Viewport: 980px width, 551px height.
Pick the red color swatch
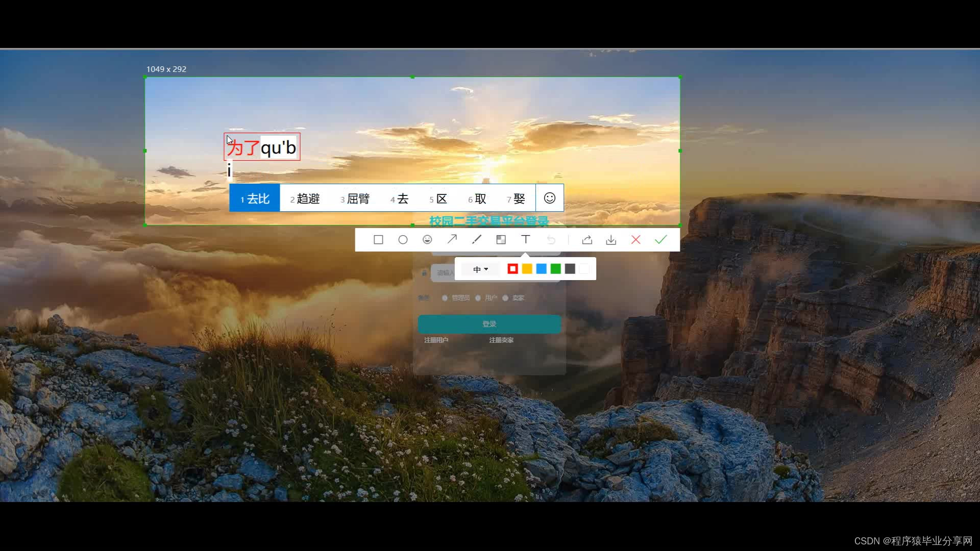point(512,269)
